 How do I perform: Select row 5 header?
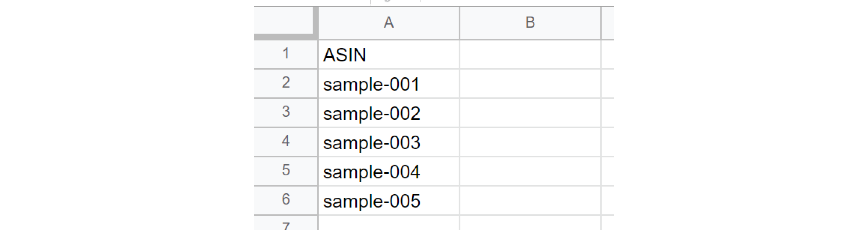(x=285, y=171)
